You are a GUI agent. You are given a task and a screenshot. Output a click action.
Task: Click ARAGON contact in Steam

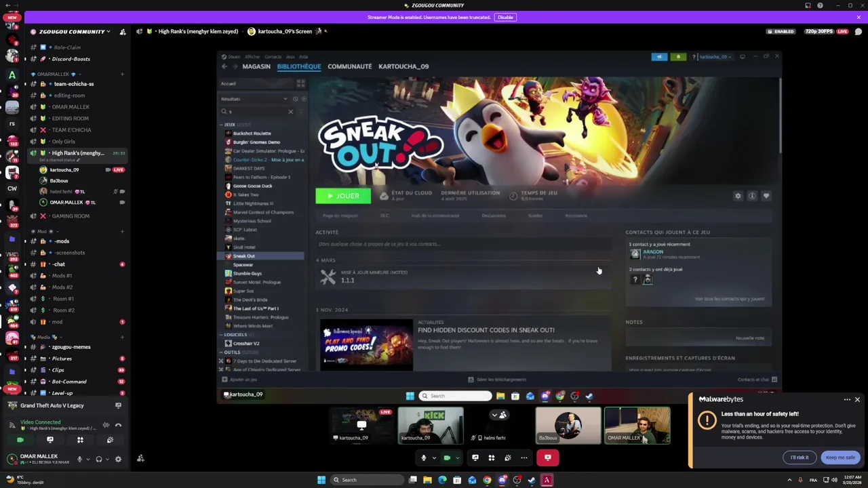click(x=653, y=252)
